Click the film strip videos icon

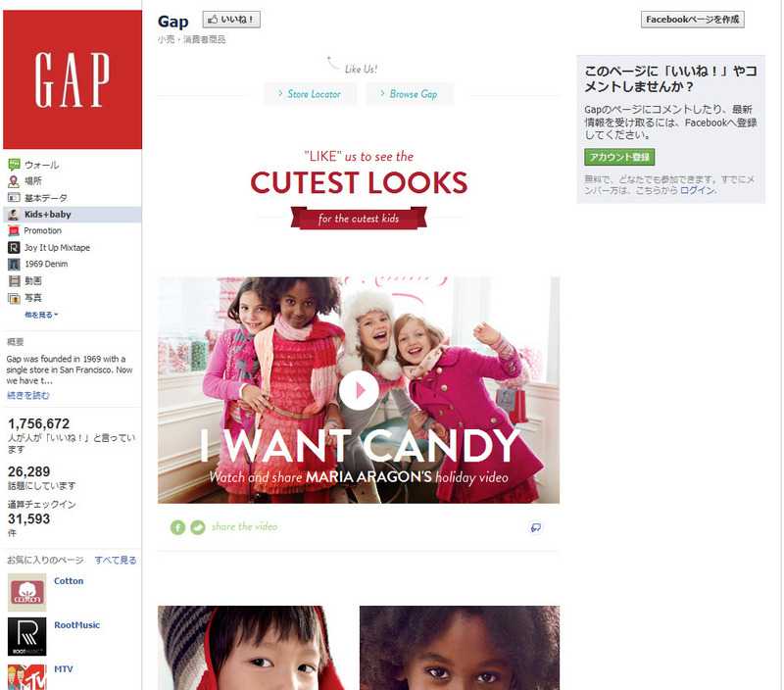pyautogui.click(x=15, y=281)
